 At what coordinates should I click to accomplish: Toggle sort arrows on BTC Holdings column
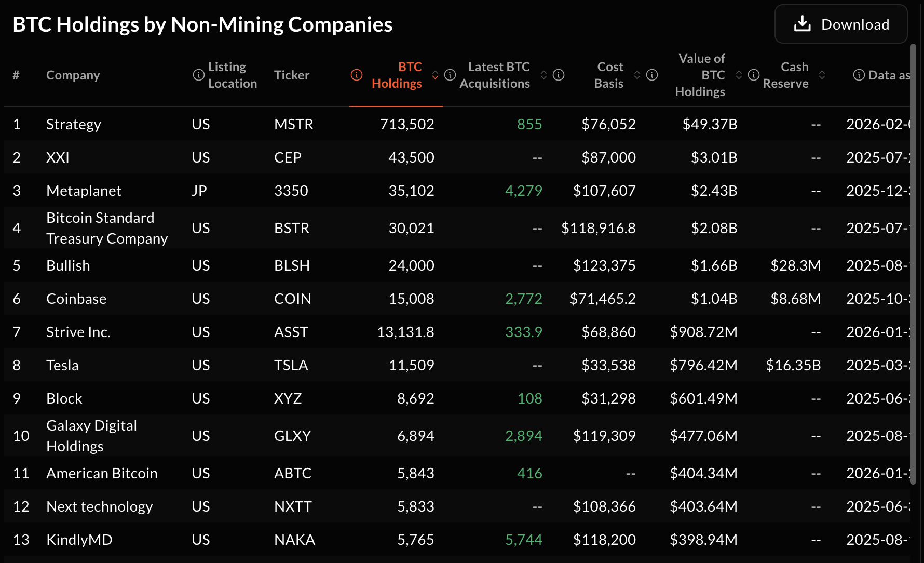pyautogui.click(x=435, y=75)
